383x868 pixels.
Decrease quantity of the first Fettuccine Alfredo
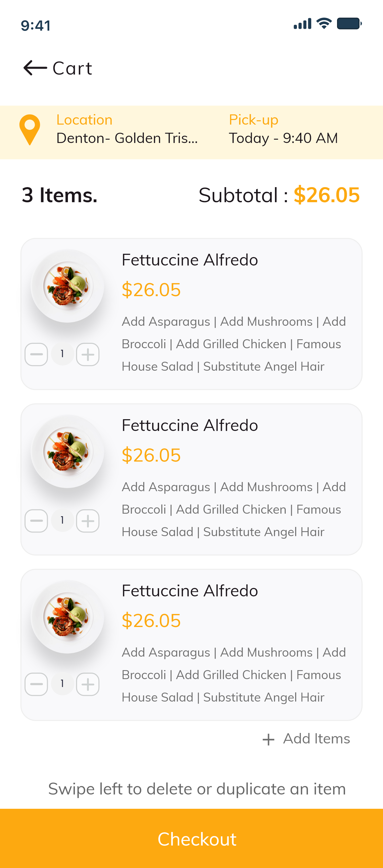(37, 355)
